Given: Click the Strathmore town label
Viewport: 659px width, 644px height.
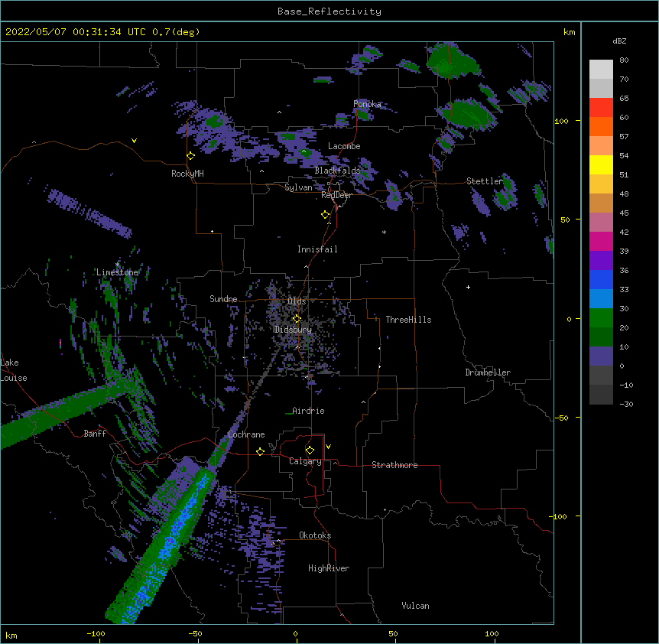Looking at the screenshot, I should [394, 465].
